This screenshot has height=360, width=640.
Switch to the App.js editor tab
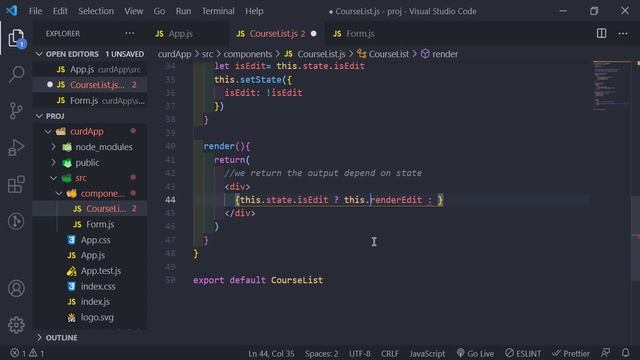pos(188,34)
